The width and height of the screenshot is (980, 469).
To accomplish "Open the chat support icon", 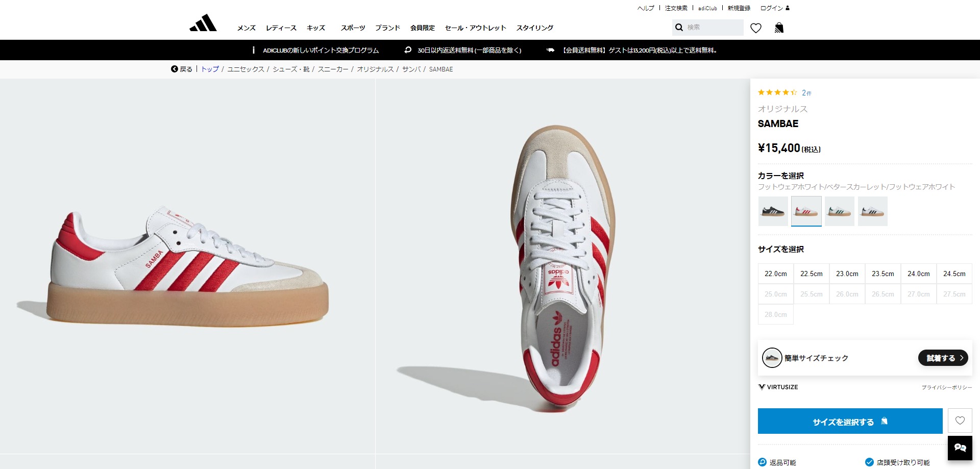I will 961,448.
